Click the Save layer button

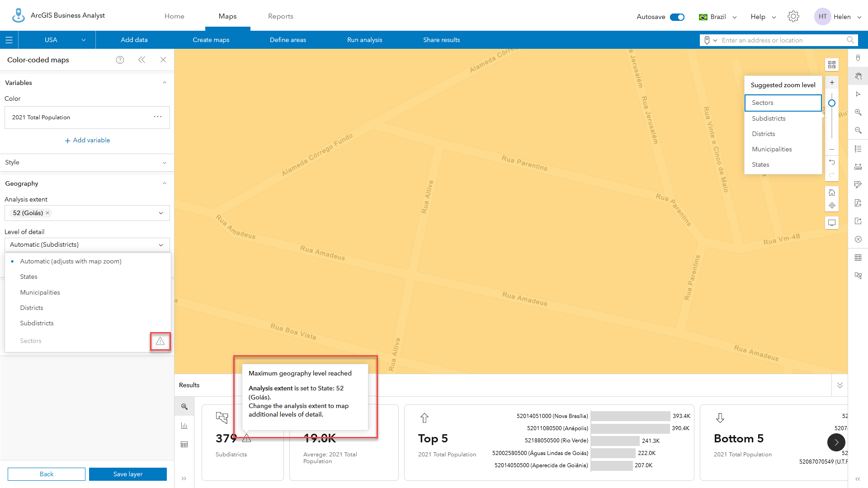pos(127,474)
